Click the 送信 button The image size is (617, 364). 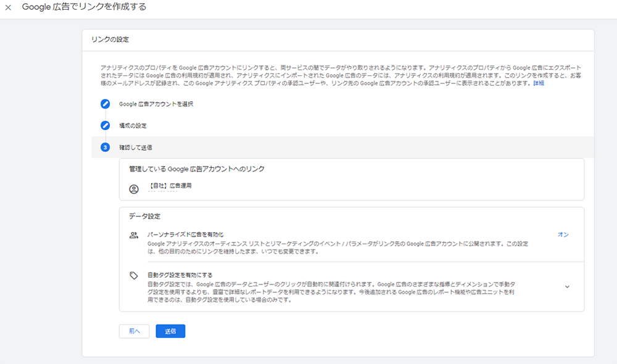[x=170, y=331]
